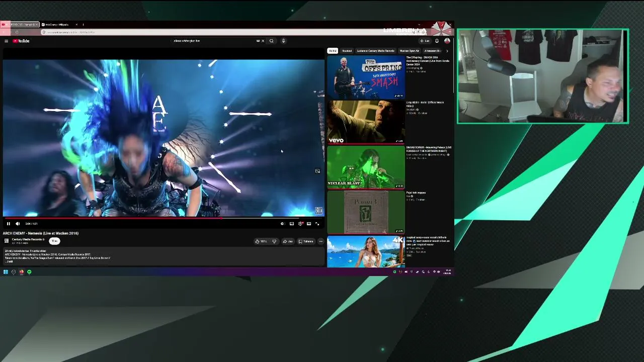Open the Create (Luo) button
644x362 pixels.
[425, 41]
